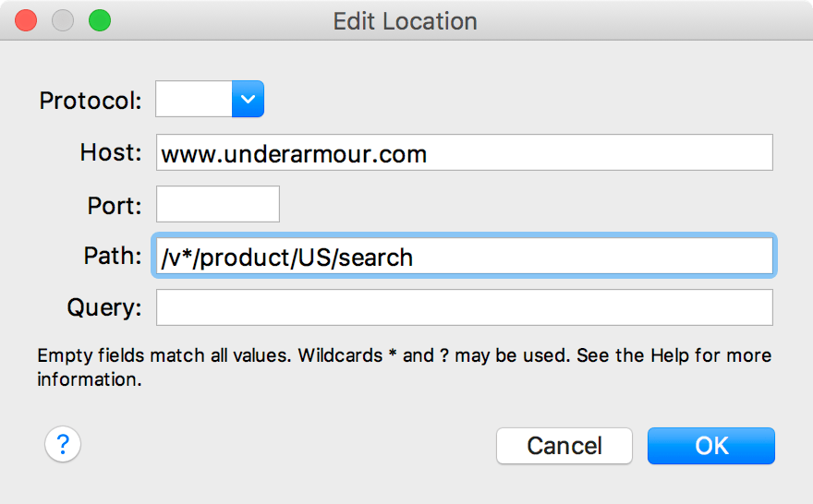813x504 pixels.
Task: Focus the empty Query input field
Action: (x=464, y=307)
